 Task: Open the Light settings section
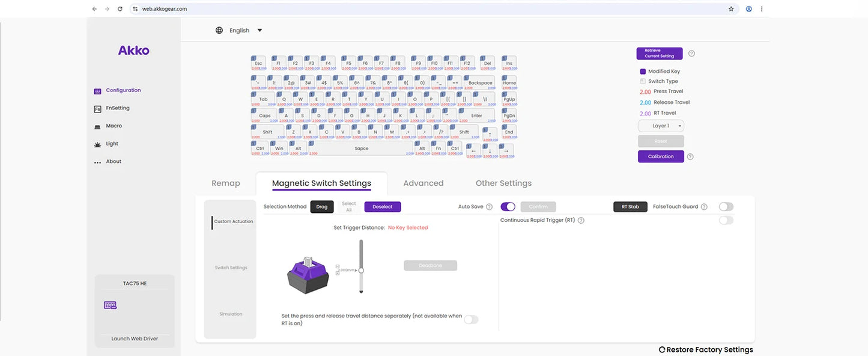pyautogui.click(x=111, y=143)
